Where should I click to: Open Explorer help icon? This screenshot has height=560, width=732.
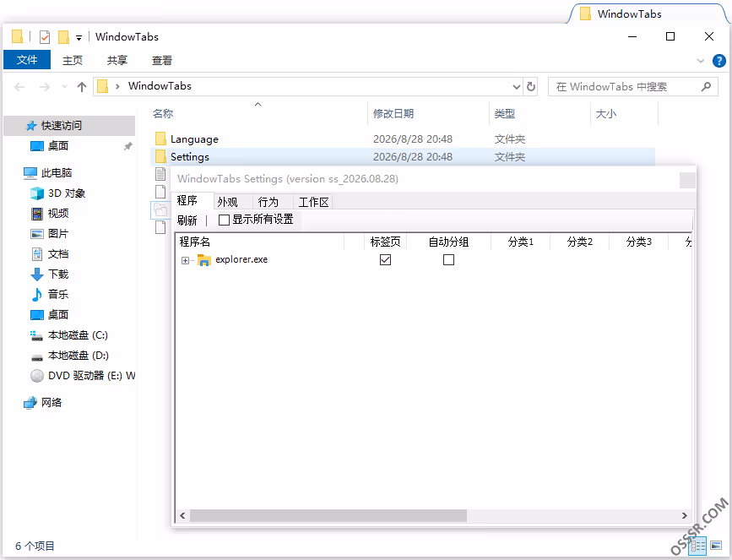click(x=719, y=61)
